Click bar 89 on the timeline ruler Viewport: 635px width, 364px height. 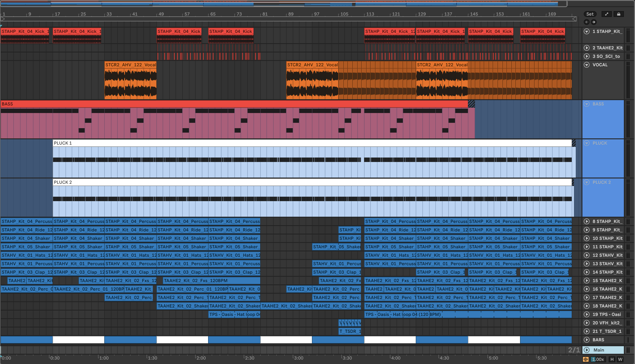pos(291,14)
